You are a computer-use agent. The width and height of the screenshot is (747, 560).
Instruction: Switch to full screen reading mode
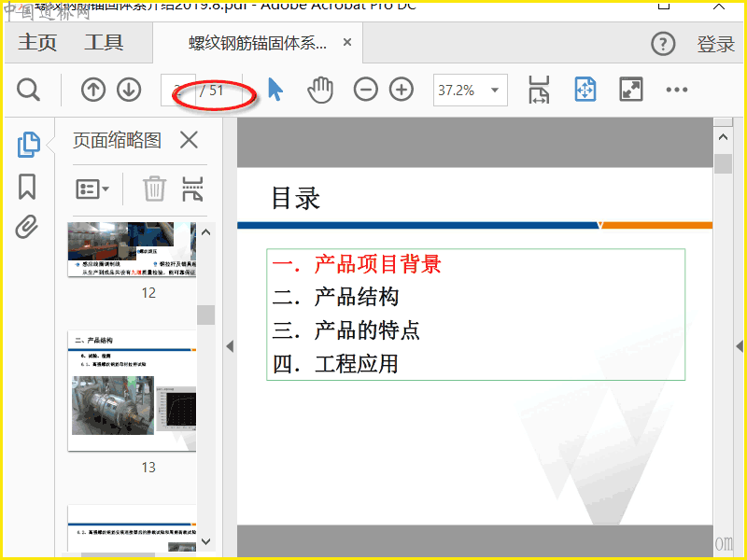631,89
